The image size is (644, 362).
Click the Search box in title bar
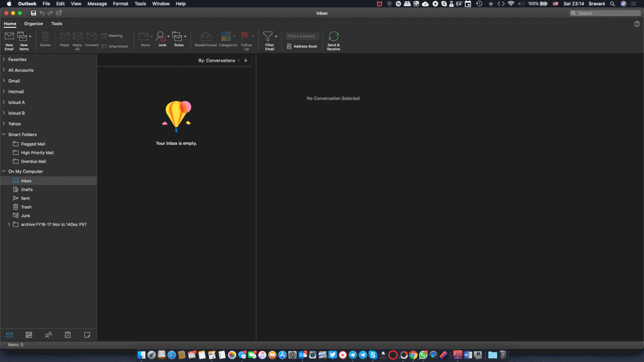pos(605,13)
